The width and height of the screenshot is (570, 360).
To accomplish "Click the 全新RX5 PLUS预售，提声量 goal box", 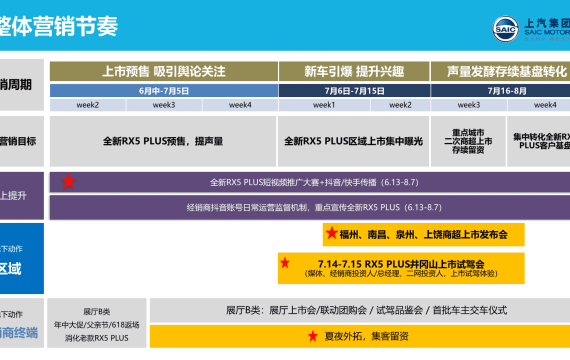I will tap(163, 141).
